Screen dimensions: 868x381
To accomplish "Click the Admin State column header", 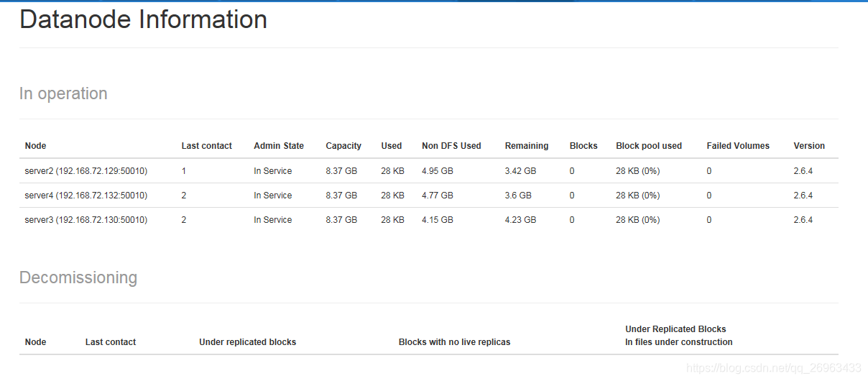I will click(279, 146).
